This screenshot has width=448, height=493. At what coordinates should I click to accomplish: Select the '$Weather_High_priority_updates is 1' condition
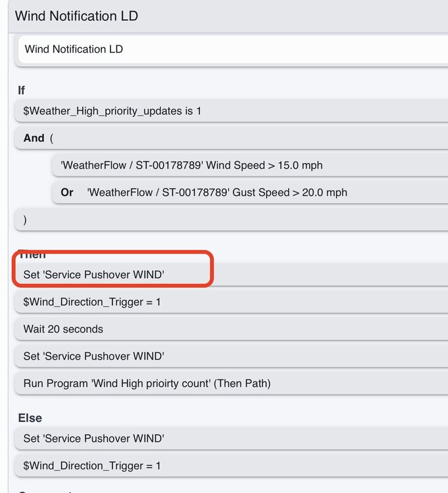click(231, 110)
